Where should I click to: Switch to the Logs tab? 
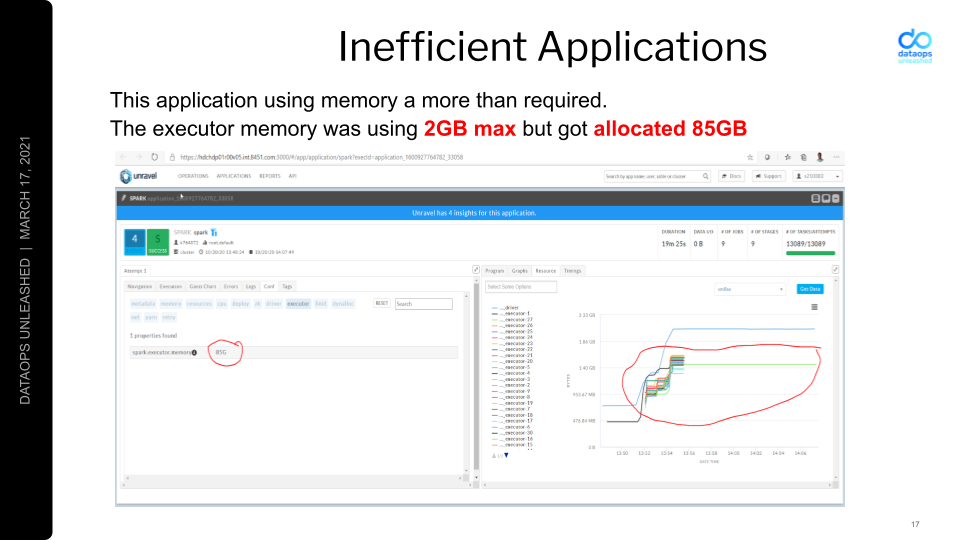pyautogui.click(x=251, y=287)
